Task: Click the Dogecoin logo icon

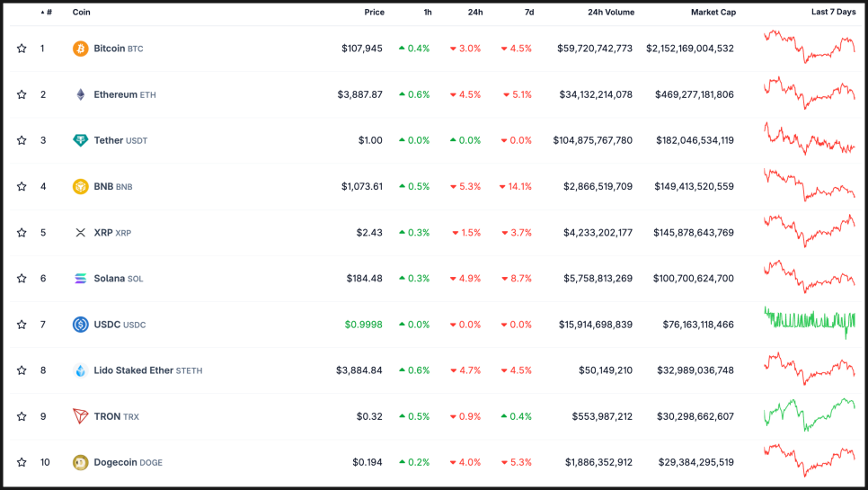Action: (81, 462)
